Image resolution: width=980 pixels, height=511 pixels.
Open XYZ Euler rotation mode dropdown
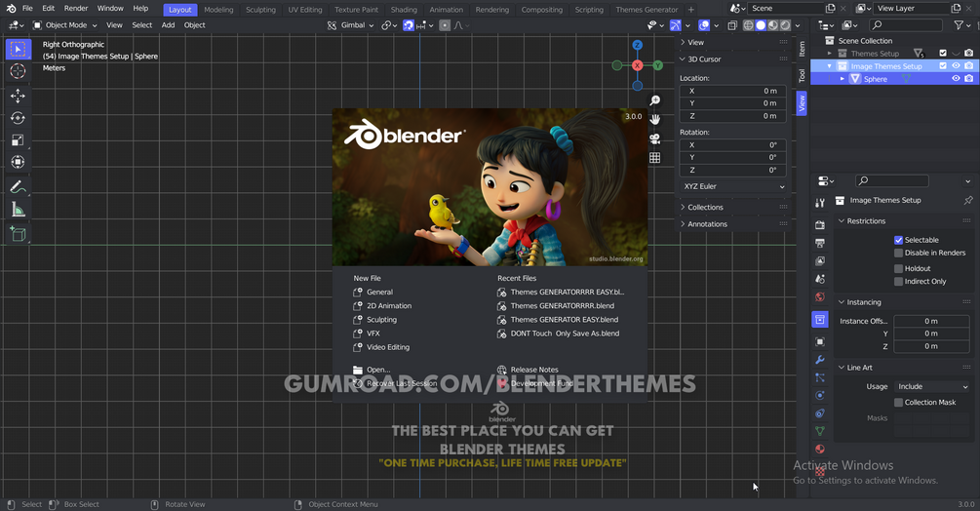(x=733, y=187)
